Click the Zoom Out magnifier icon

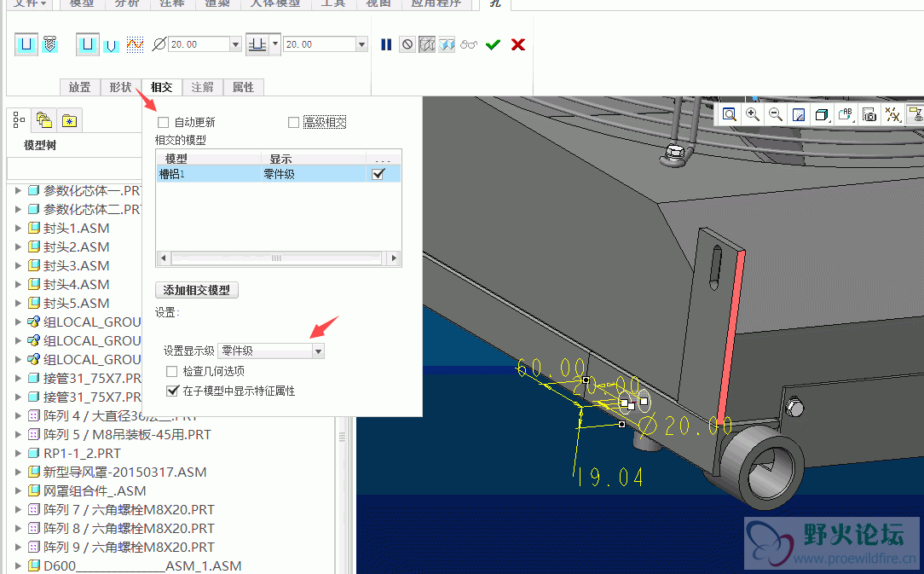tap(776, 114)
